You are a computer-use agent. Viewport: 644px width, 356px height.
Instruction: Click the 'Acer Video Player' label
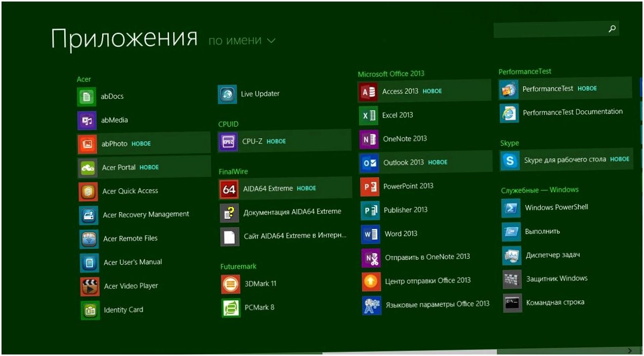click(x=131, y=286)
